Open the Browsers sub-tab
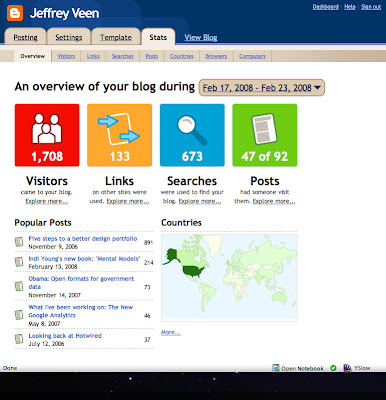Screen dimensions: 386x400 216,56
